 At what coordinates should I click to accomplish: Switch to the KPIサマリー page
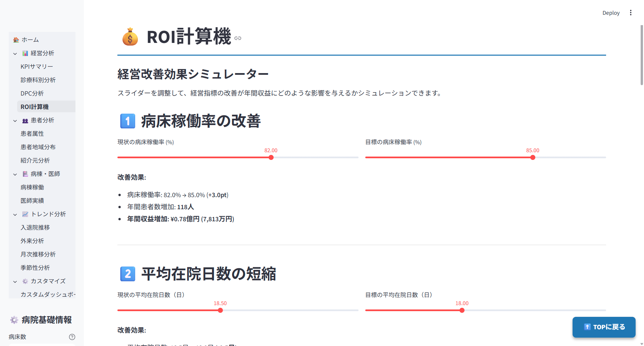(37, 66)
